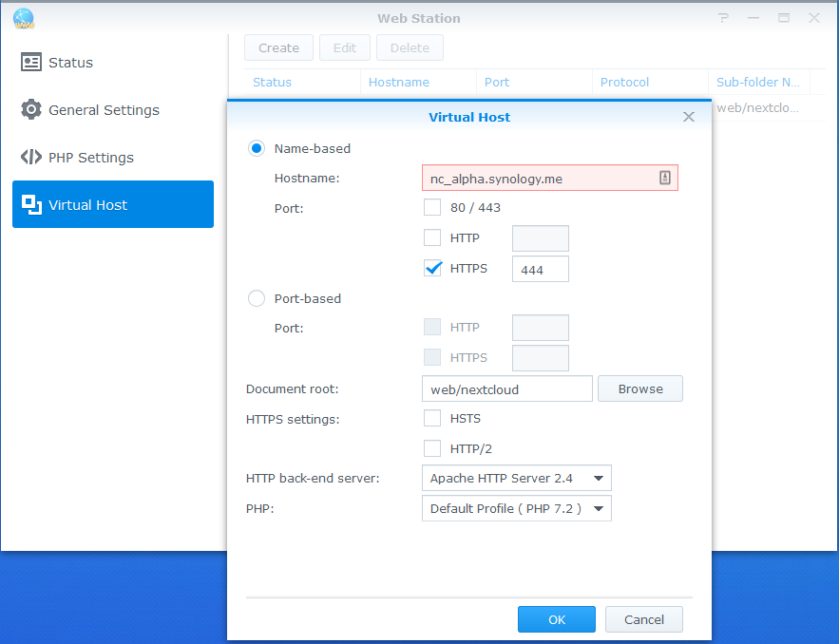
Task: Sort by the Protocol column header
Action: tap(650, 82)
